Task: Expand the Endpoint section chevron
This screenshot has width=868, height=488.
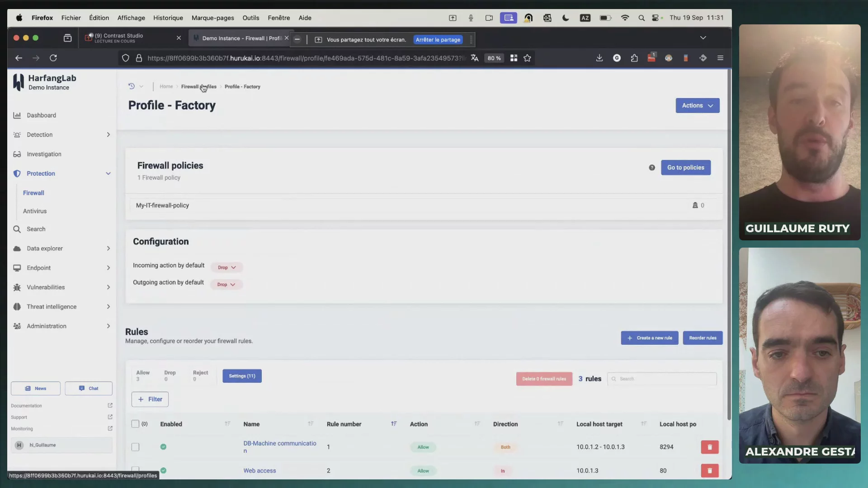Action: coord(108,268)
